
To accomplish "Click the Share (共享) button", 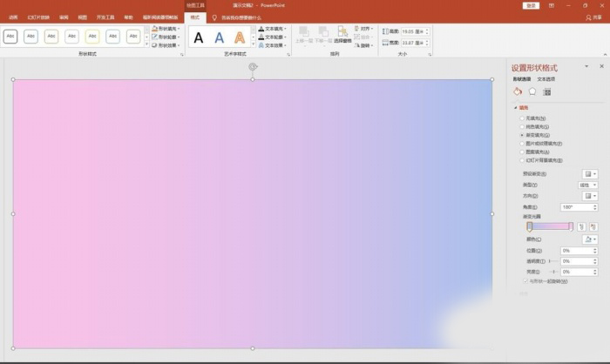I will click(593, 17).
